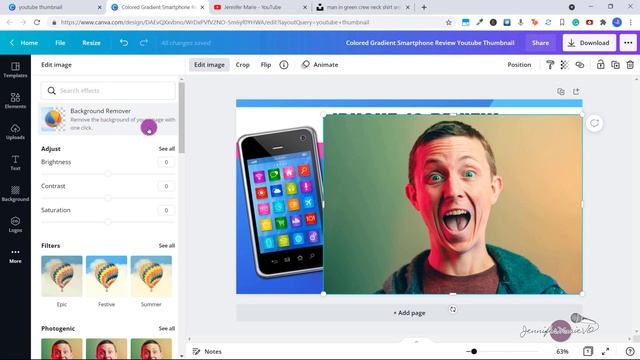The height and width of the screenshot is (360, 640).
Task: Click See all next to Photogenic
Action: [x=167, y=328]
